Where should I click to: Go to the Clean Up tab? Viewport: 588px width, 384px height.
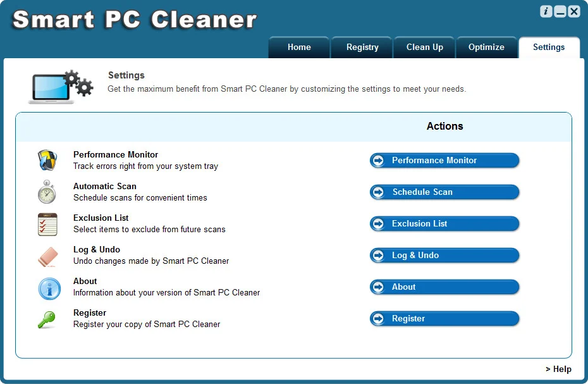tap(424, 47)
